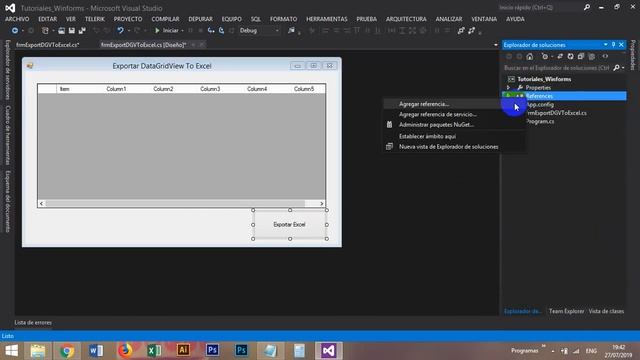This screenshot has height=360, width=640.
Task: Click the Open File icon in toolbar
Action: coord(61,31)
